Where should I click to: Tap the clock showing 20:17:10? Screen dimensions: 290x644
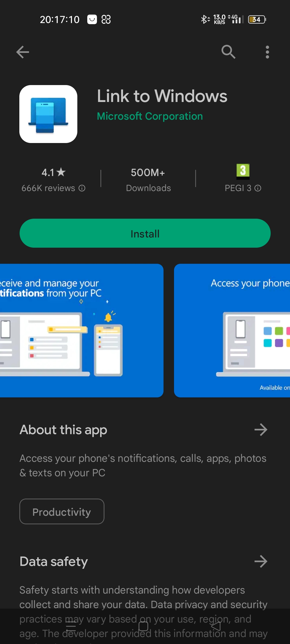60,20
